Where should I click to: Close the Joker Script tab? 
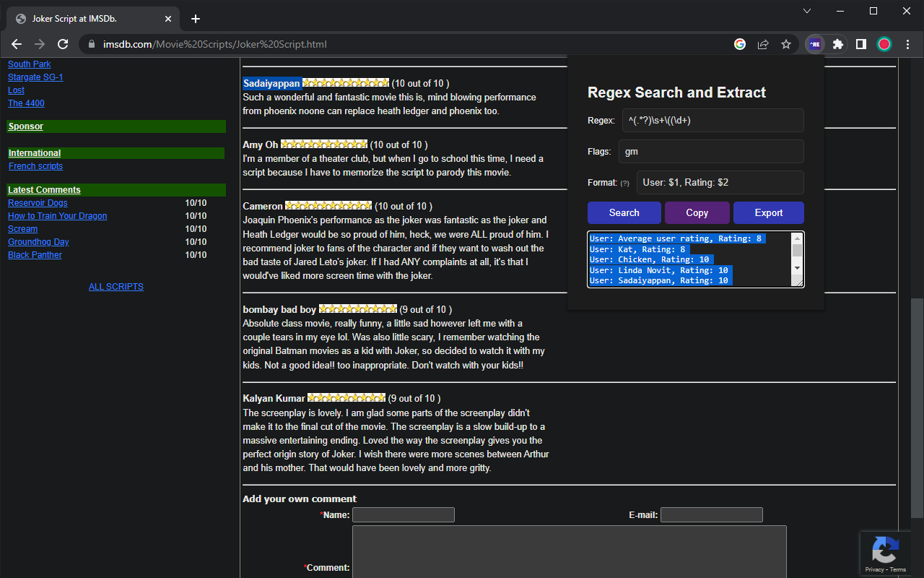(x=169, y=19)
